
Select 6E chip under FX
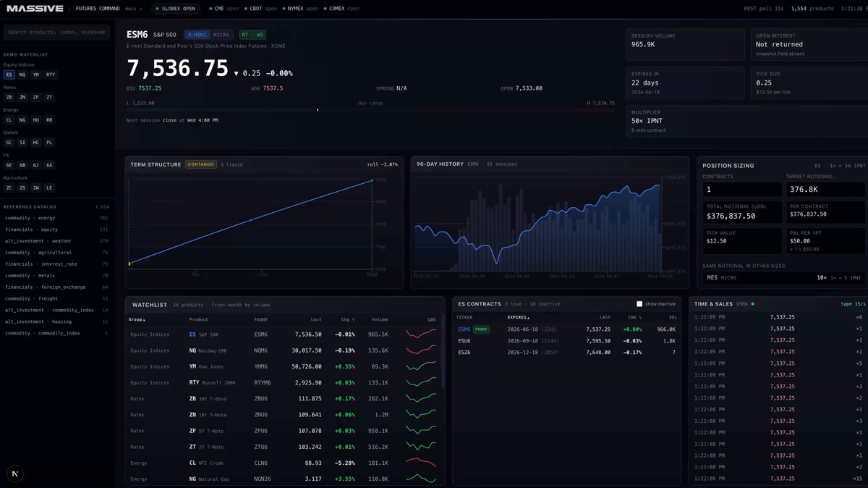(9, 165)
